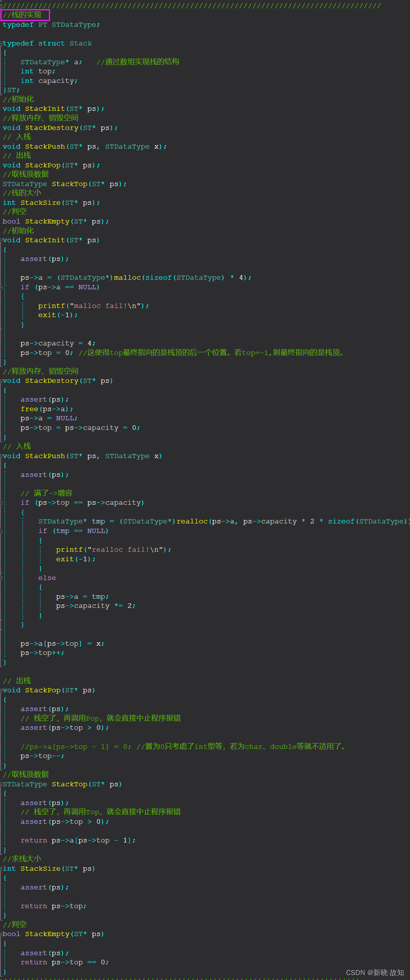Collapse the StackPush function definition fold

pos(1,456)
